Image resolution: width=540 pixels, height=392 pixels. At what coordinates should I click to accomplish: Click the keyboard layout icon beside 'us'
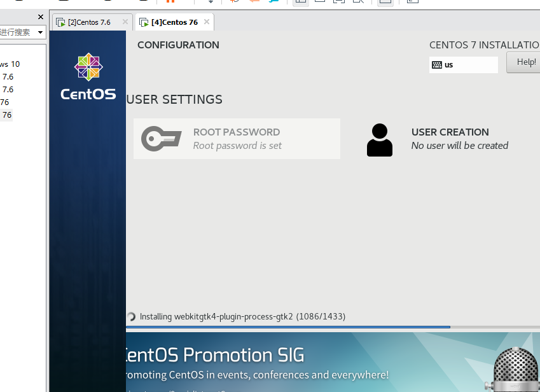(437, 65)
